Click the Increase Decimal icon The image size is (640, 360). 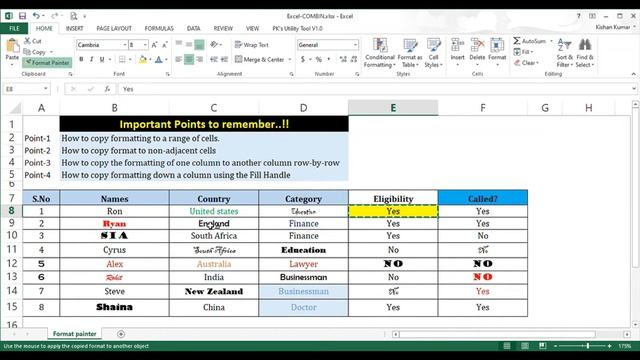343,60
